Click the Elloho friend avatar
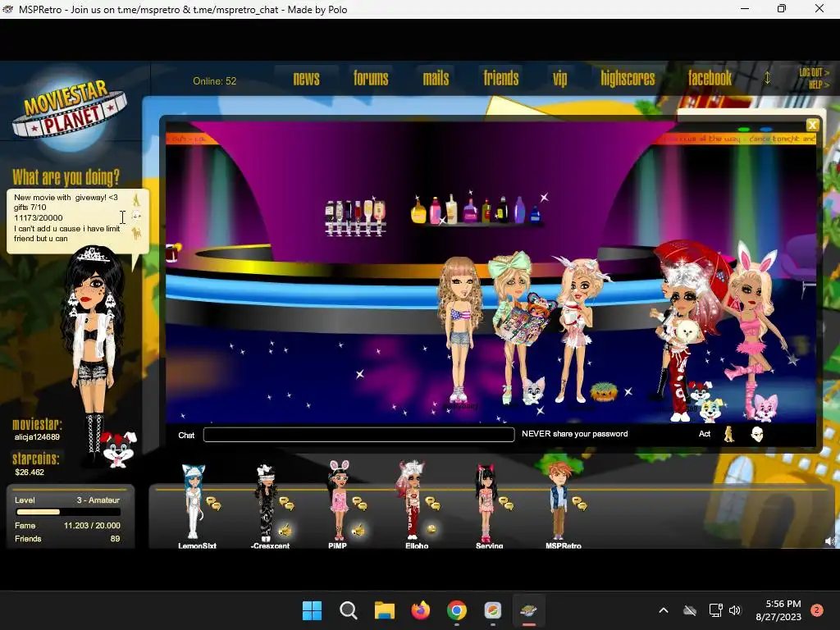 (410, 500)
